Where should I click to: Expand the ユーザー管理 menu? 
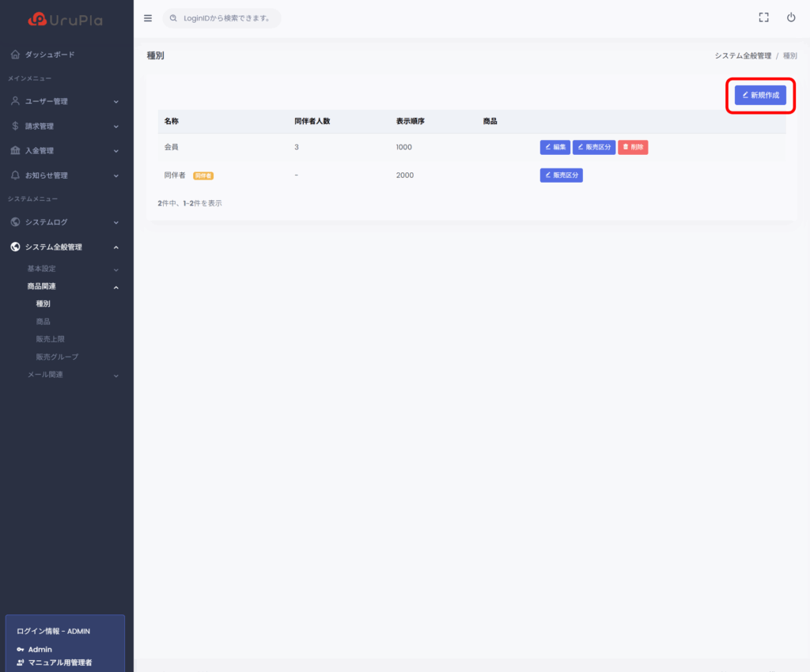(65, 101)
